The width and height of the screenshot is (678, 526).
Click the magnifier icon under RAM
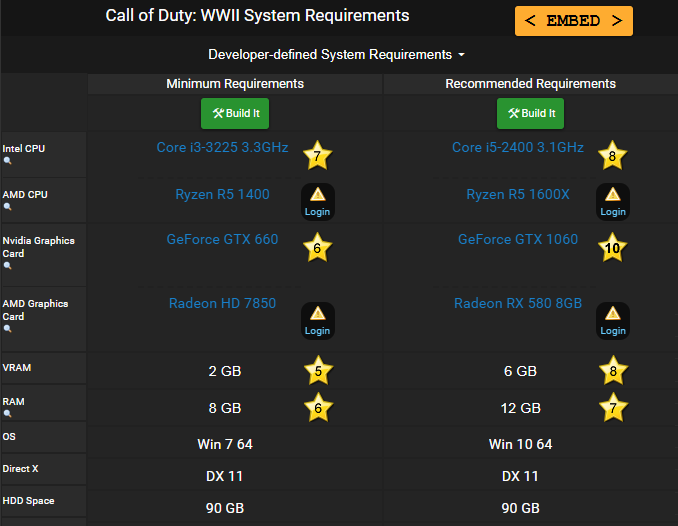pyautogui.click(x=7, y=414)
